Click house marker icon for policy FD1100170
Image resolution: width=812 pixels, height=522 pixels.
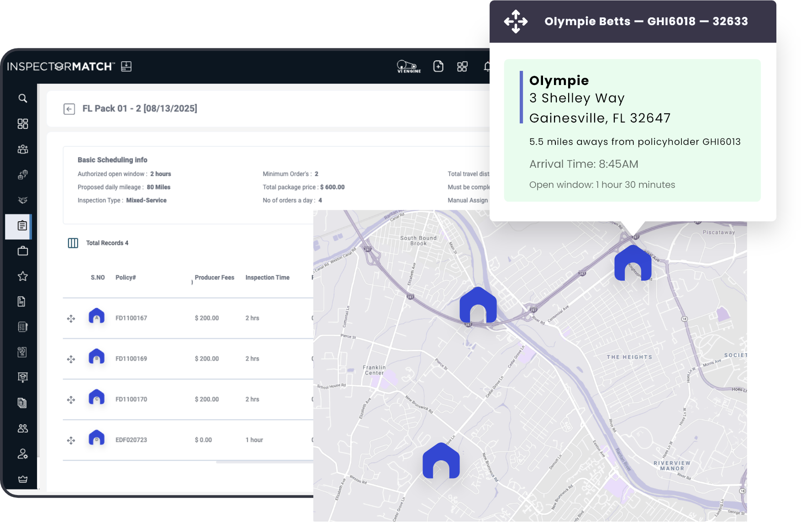[x=96, y=397]
